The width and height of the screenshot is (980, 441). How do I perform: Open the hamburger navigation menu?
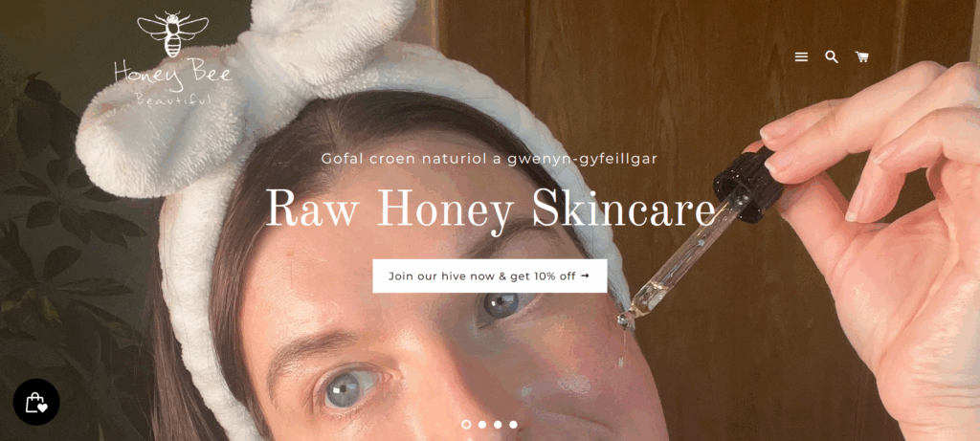801,56
